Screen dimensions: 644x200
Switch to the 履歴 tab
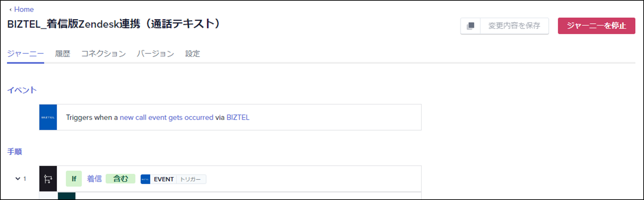[x=62, y=54]
